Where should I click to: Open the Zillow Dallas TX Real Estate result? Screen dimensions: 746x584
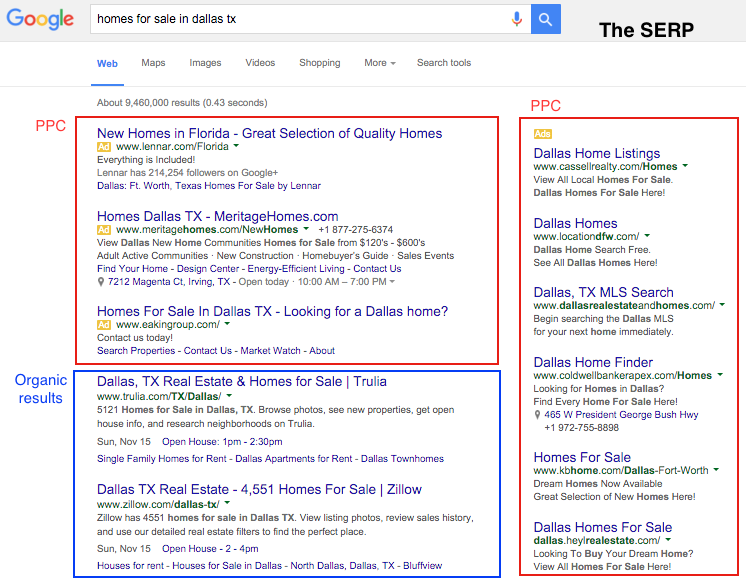259,489
